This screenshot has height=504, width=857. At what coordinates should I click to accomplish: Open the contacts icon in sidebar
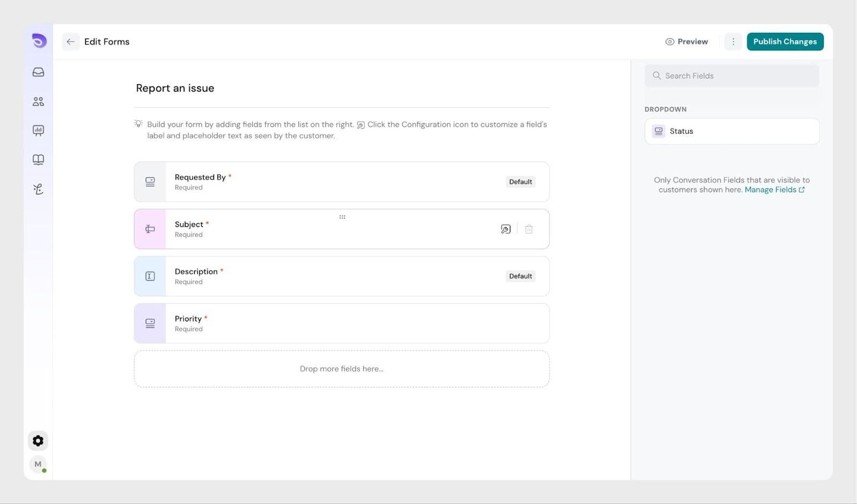pos(38,101)
